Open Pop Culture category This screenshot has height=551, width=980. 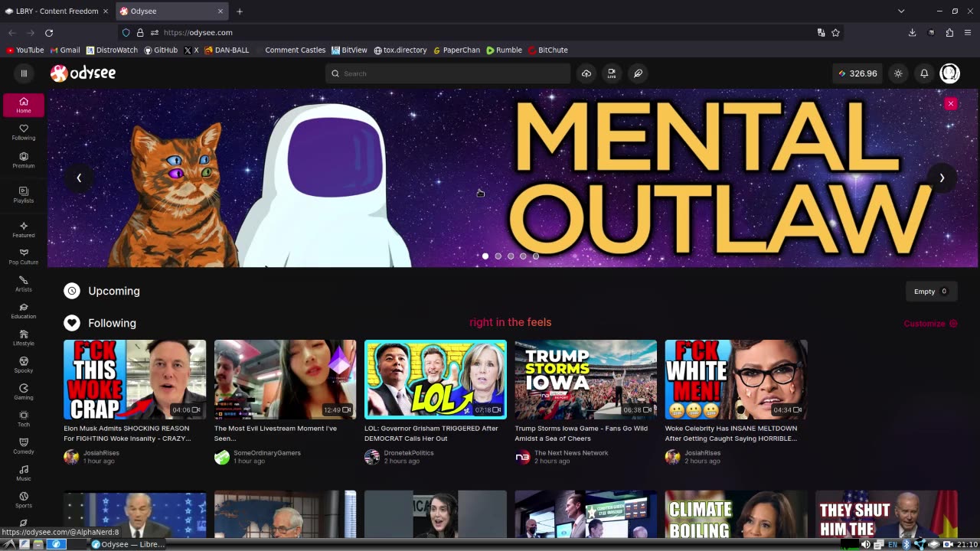click(24, 256)
